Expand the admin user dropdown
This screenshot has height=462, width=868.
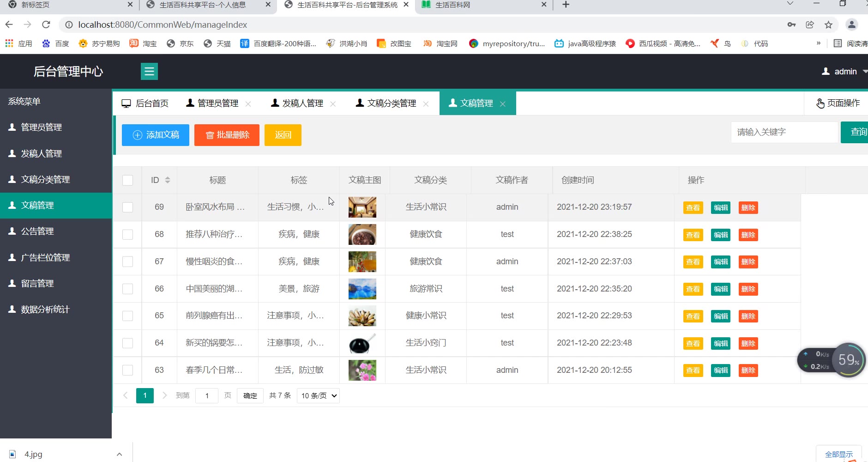(844, 72)
